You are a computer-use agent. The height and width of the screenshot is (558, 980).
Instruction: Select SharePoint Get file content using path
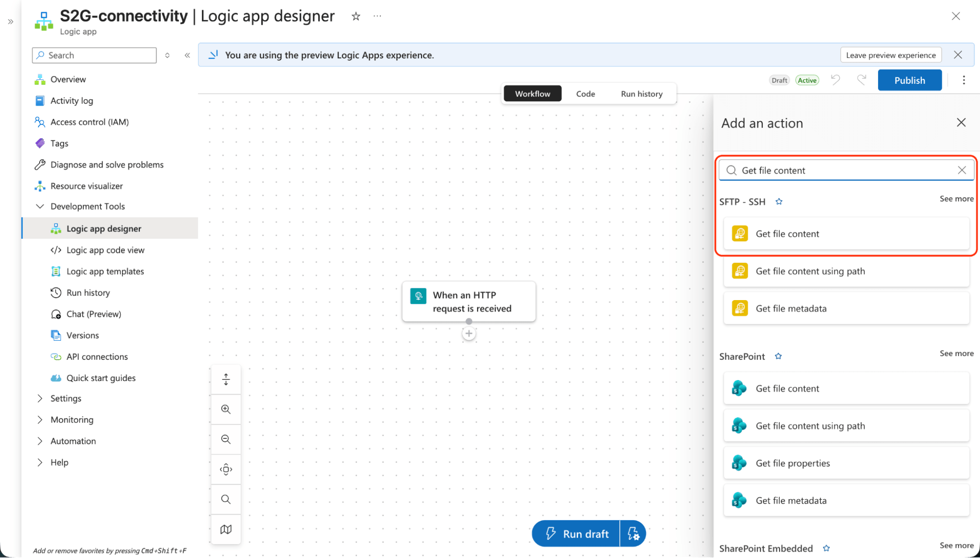coord(846,426)
